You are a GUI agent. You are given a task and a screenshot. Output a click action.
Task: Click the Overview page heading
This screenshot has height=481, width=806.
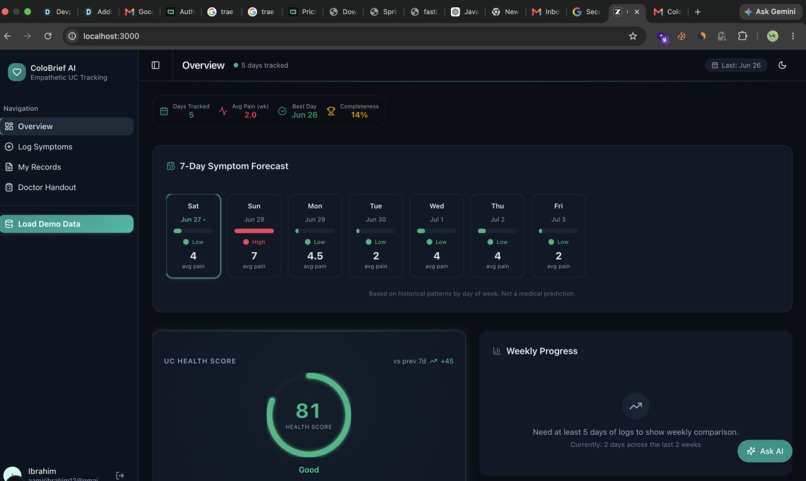pos(203,65)
